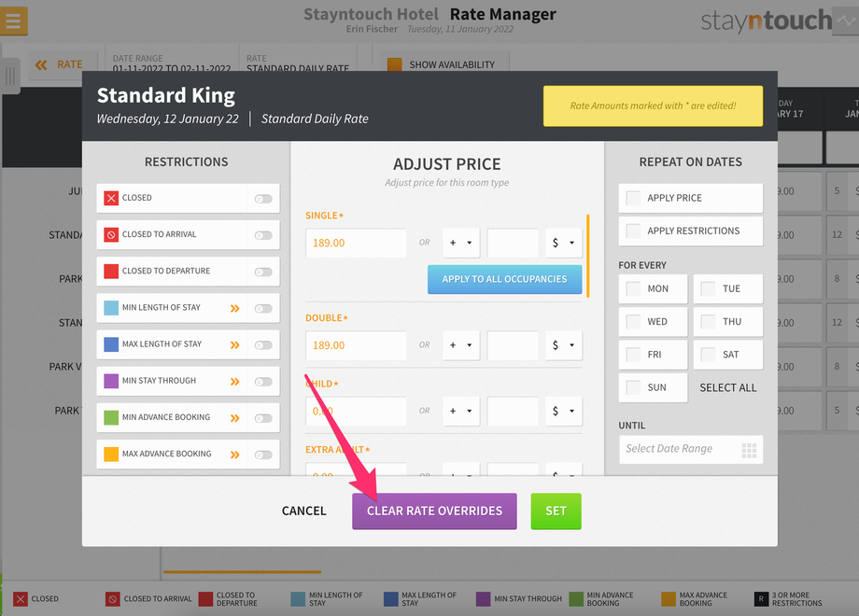Toggle the Closed to Departure switch

tap(263, 273)
